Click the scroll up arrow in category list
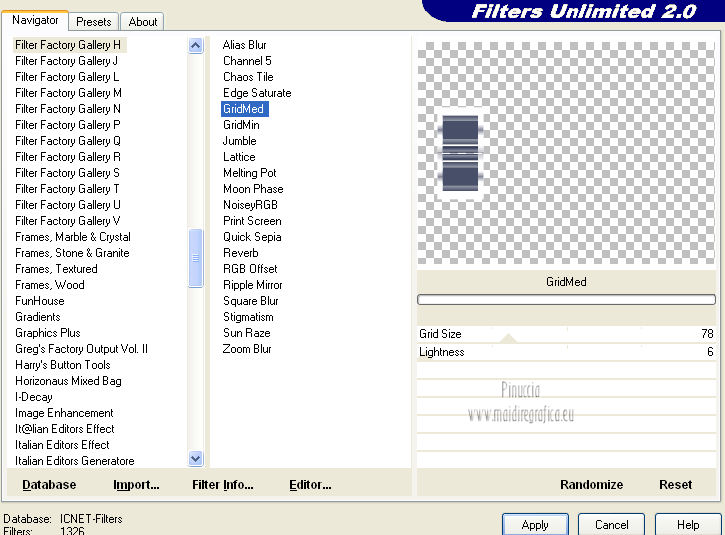The height and width of the screenshot is (535, 725). coord(196,45)
